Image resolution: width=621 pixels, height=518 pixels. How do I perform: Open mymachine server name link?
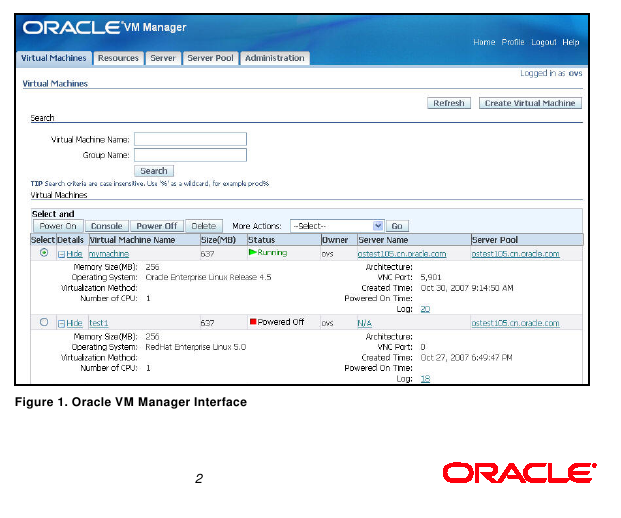coord(402,254)
